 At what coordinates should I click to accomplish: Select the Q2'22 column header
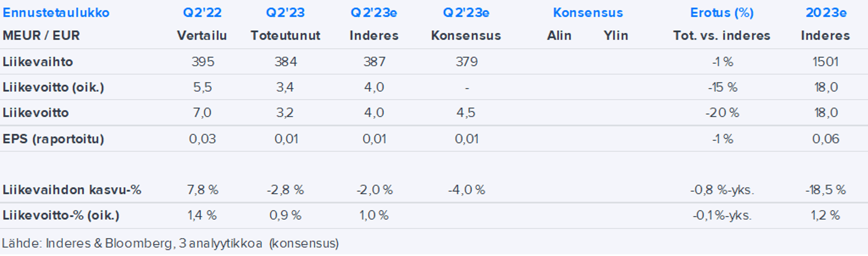click(202, 13)
